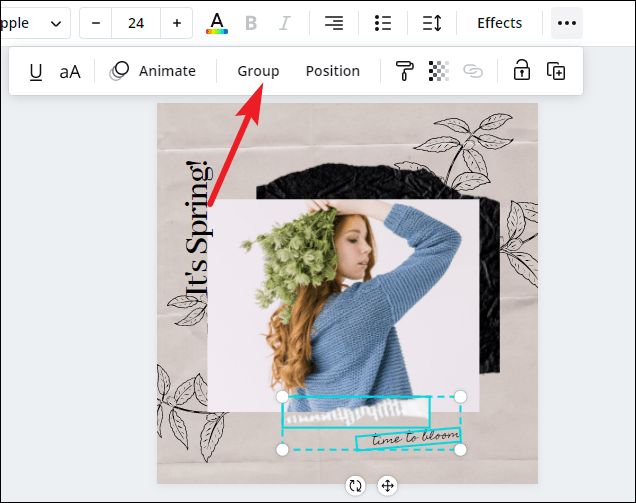Open the three-dots more options menu
Viewport: 636px width, 503px height.
click(x=567, y=23)
